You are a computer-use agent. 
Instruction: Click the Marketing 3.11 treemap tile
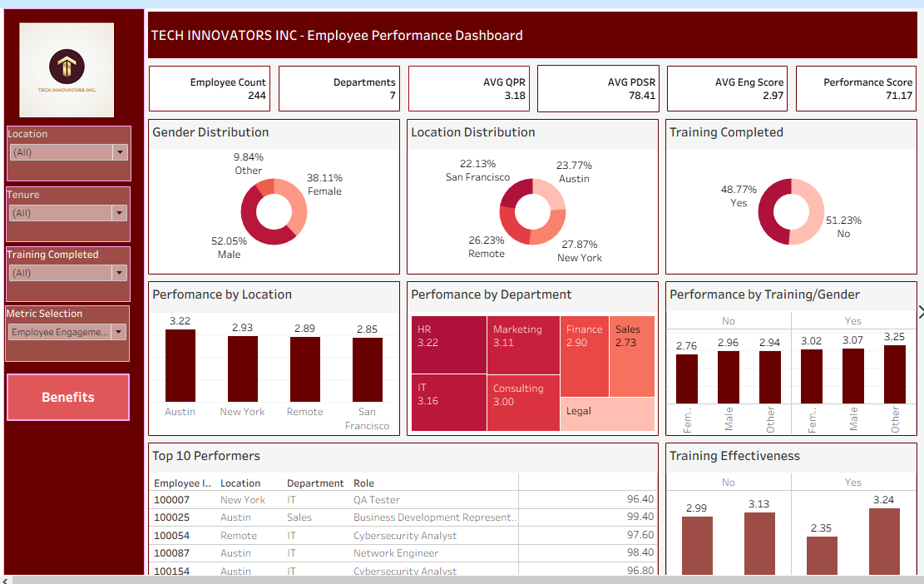pyautogui.click(x=523, y=344)
